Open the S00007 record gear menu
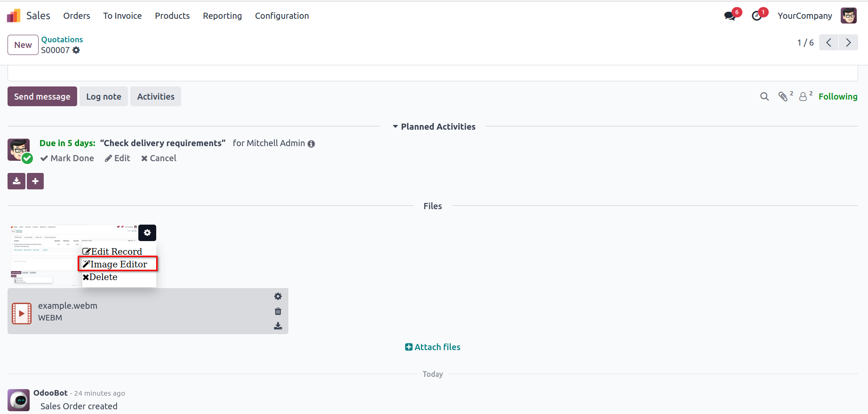Image resolution: width=868 pixels, height=414 pixels. coord(76,50)
